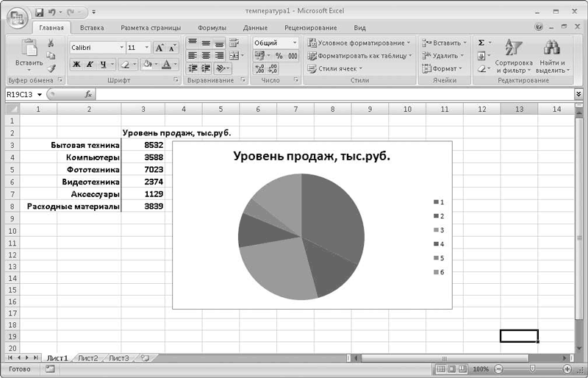Open the Лист2 sheet tab
The image size is (588, 378).
[87, 358]
